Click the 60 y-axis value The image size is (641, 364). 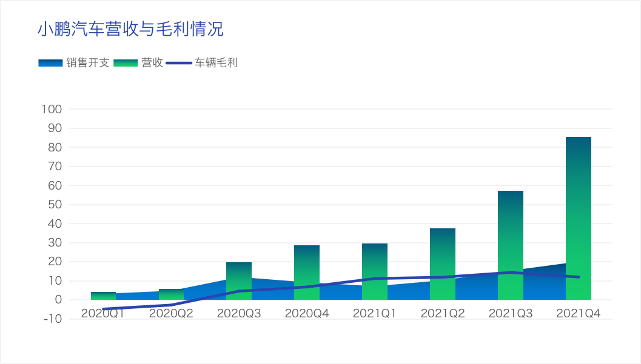coord(55,186)
